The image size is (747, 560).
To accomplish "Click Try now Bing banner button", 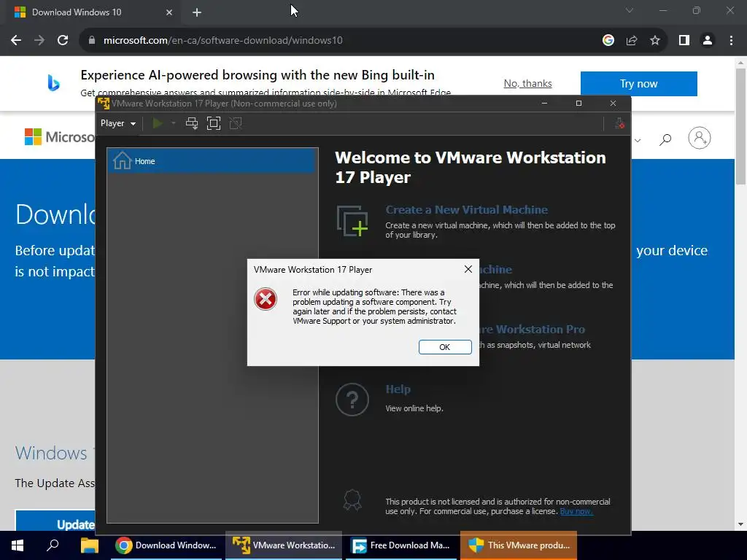I will click(x=639, y=84).
